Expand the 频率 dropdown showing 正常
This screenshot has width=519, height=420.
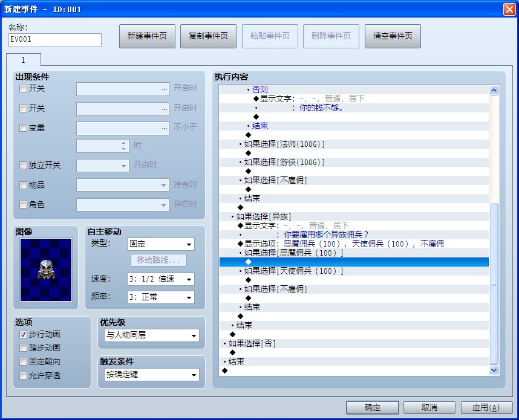(160, 297)
